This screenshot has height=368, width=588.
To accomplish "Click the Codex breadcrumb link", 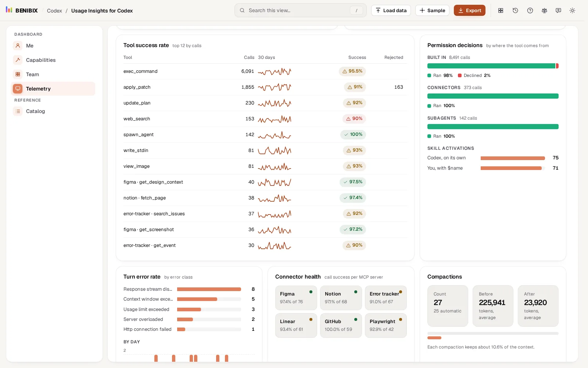I will click(x=54, y=11).
